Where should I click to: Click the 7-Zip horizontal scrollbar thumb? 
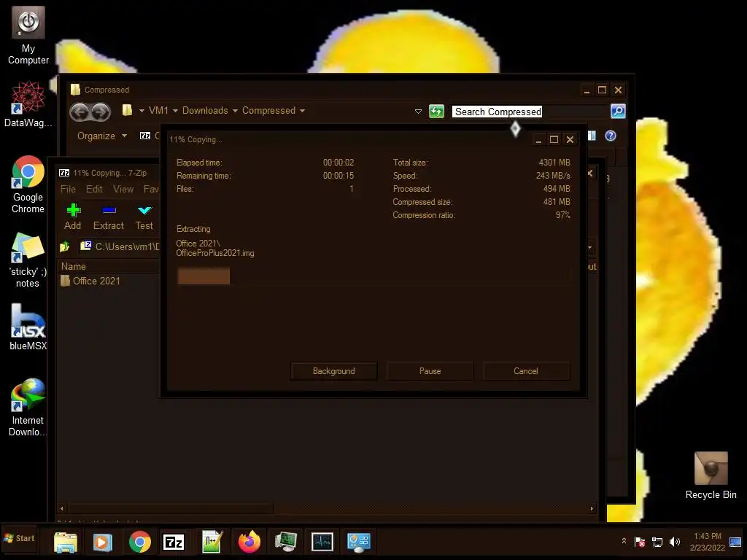point(169,508)
